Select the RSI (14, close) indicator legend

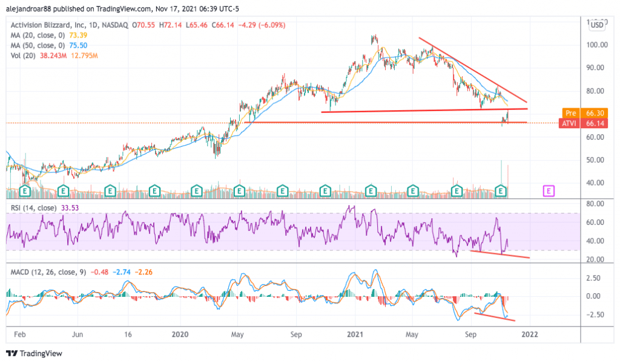point(33,207)
